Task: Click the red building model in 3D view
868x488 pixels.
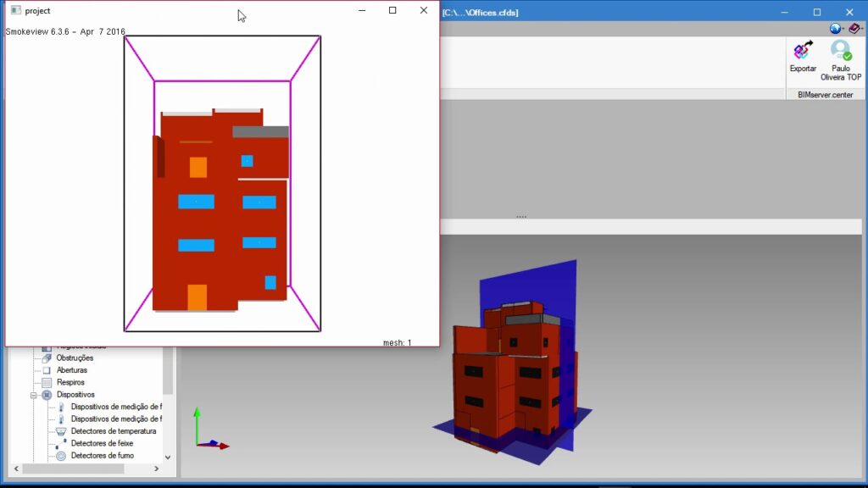Action: click(x=509, y=373)
